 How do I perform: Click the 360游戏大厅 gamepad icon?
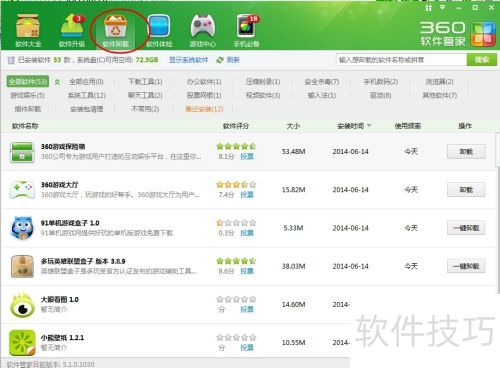pyautogui.click(x=22, y=190)
